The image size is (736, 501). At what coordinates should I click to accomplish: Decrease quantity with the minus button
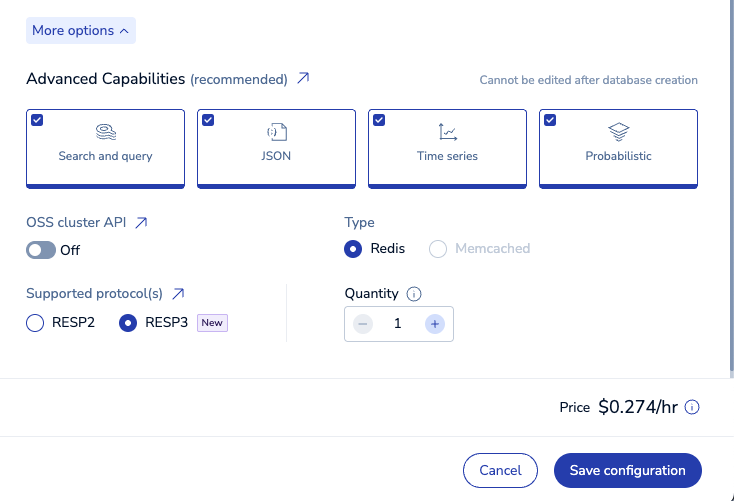click(363, 324)
